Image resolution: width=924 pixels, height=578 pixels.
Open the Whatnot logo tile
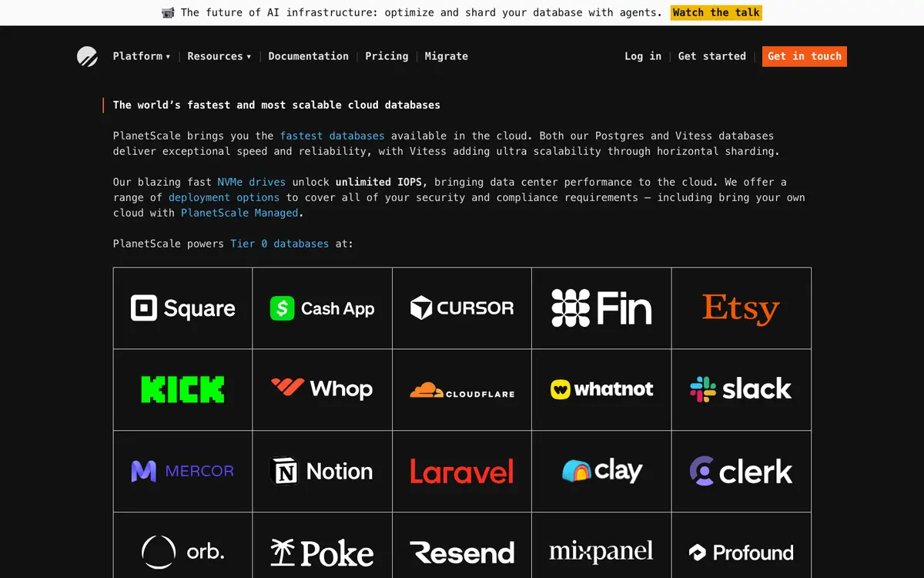(x=601, y=390)
